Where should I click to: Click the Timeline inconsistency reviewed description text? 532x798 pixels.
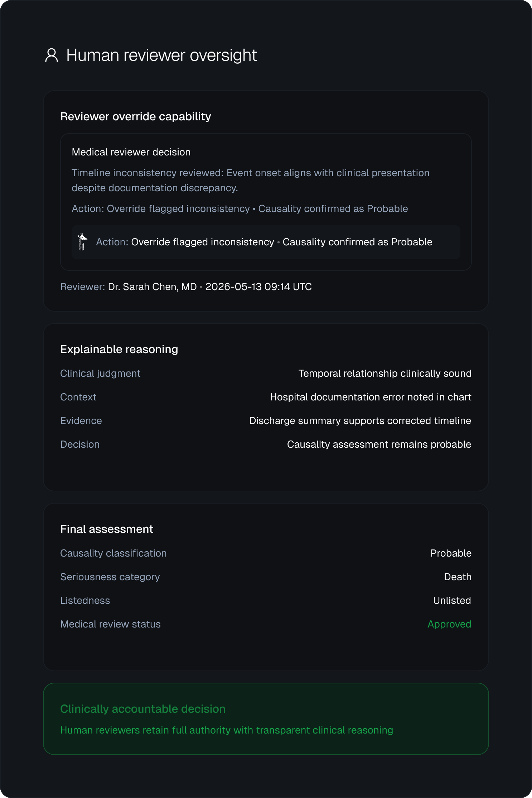251,180
